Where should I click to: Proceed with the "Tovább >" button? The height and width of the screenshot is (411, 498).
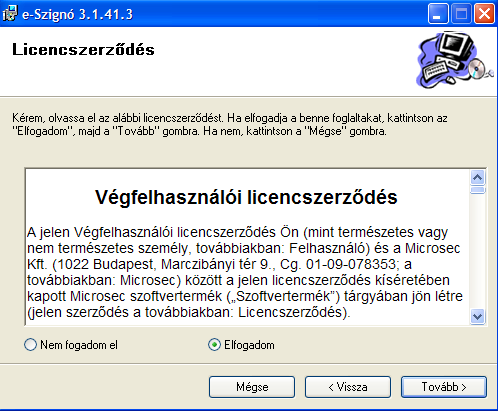click(x=444, y=387)
